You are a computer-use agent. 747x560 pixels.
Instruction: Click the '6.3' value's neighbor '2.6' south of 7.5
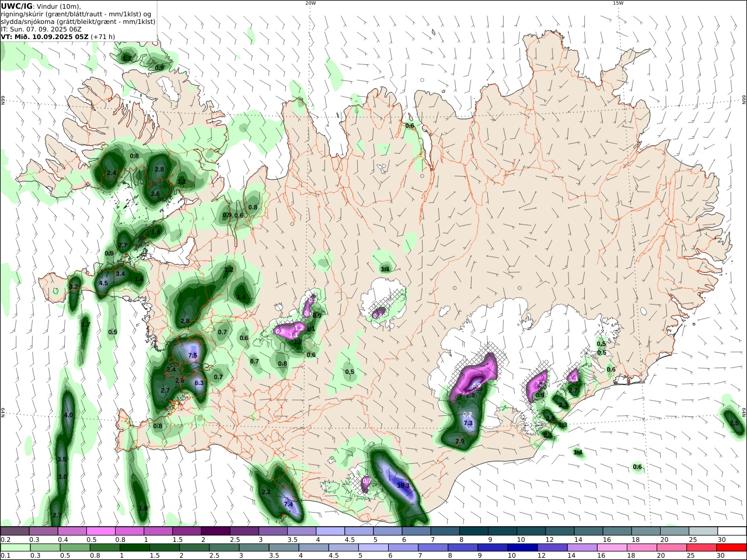point(180,380)
